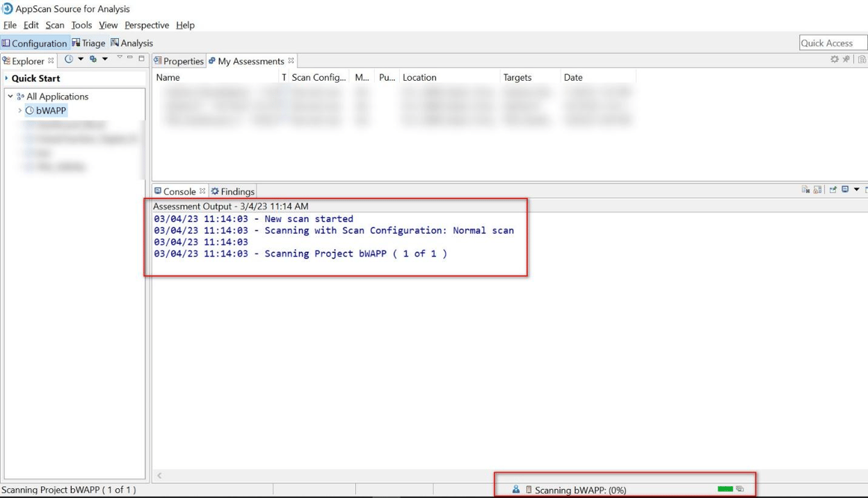Open the My Assessments gear settings icon
This screenshot has height=498, width=868.
pos(833,61)
